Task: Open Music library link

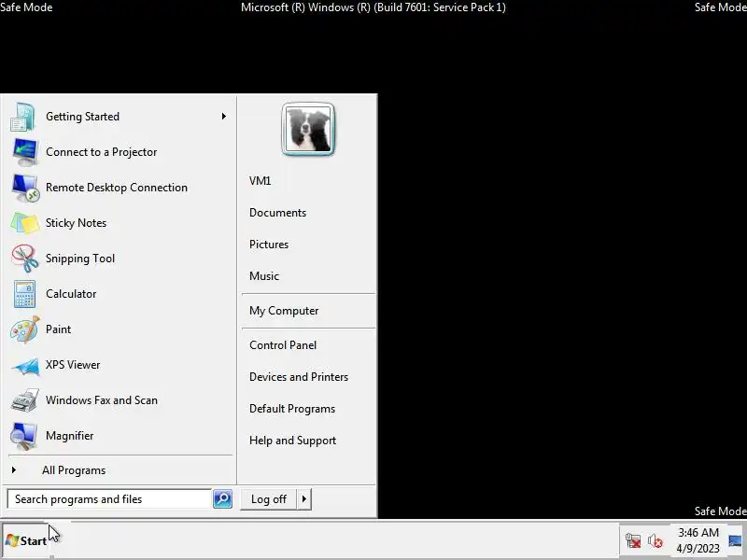Action: point(264,276)
